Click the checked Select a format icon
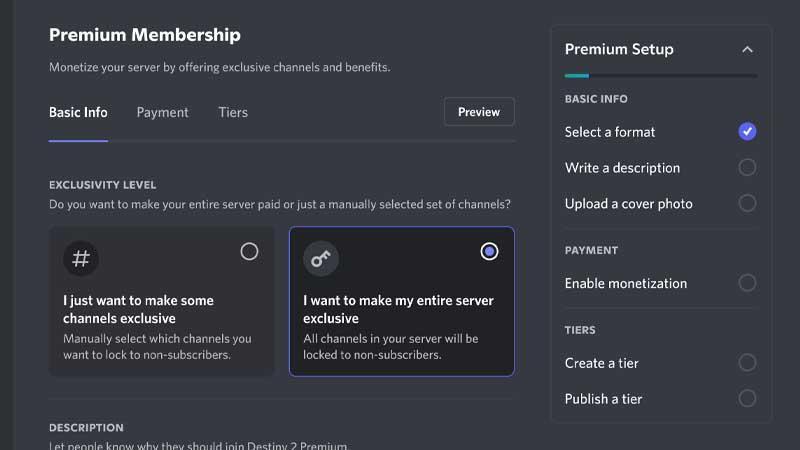Screen dimensions: 800x450 point(747,132)
